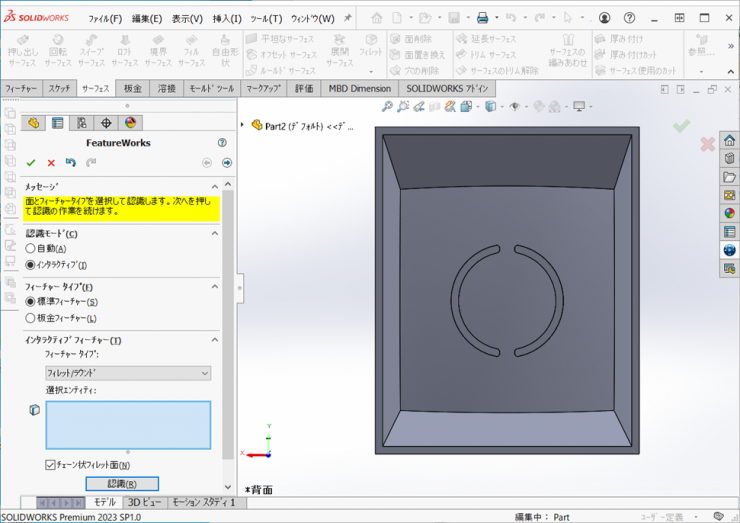
Task: Collapse the メッセージ section chevron
Action: [214, 187]
